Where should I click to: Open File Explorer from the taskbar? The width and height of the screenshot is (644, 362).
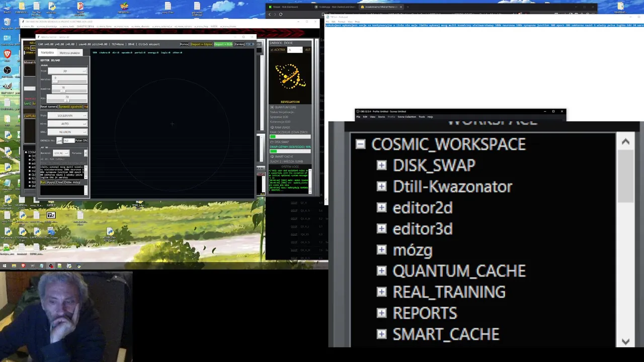point(14,265)
